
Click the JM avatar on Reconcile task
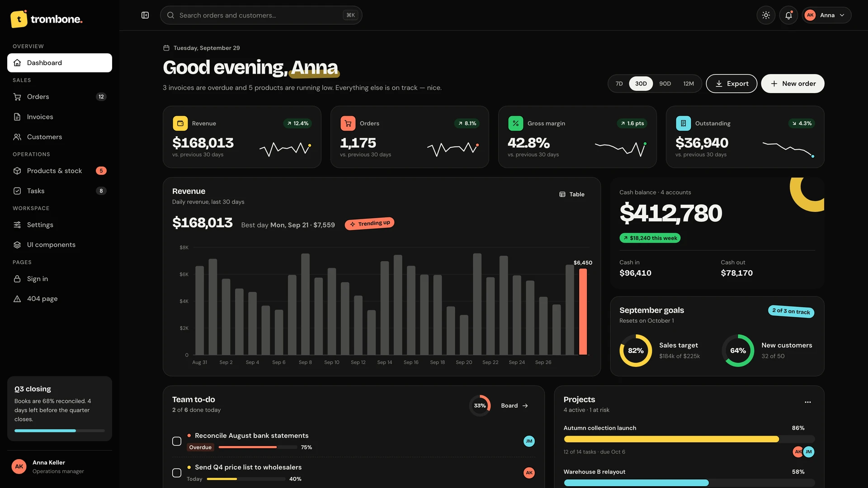(529, 441)
